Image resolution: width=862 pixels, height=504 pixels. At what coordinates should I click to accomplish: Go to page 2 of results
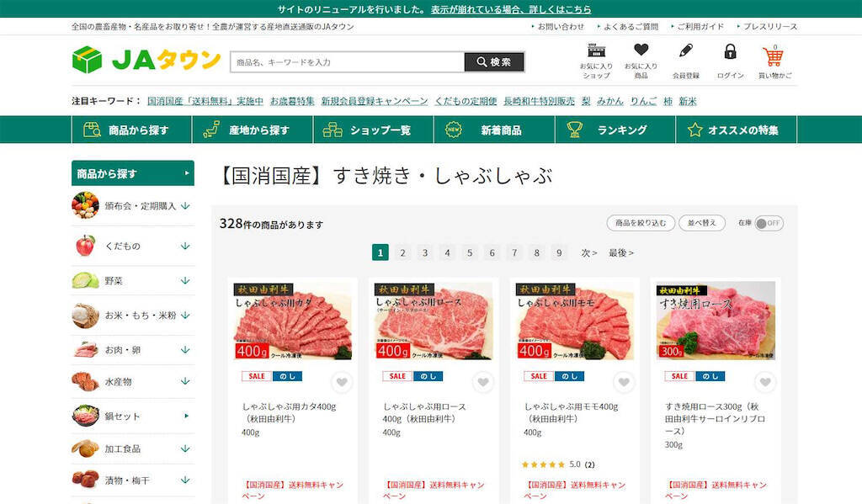coord(402,252)
